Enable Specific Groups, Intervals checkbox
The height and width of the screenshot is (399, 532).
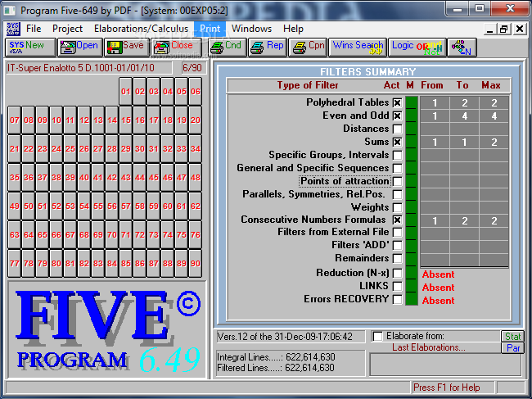(397, 155)
